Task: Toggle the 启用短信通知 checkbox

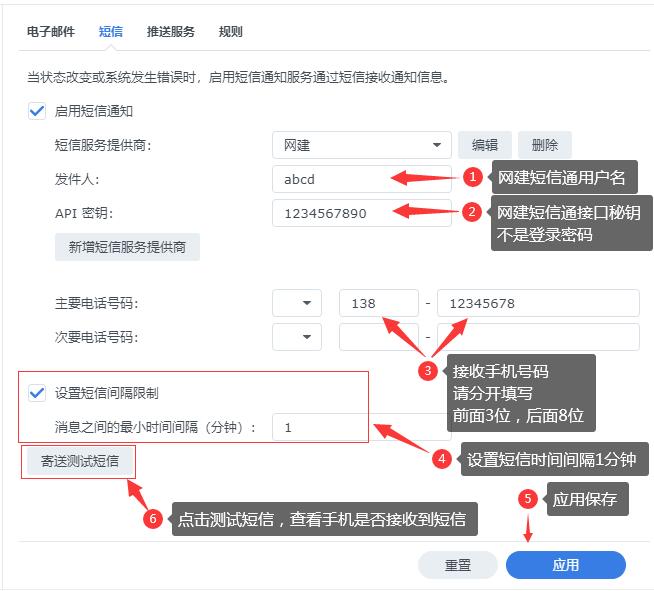Action: tap(37, 111)
